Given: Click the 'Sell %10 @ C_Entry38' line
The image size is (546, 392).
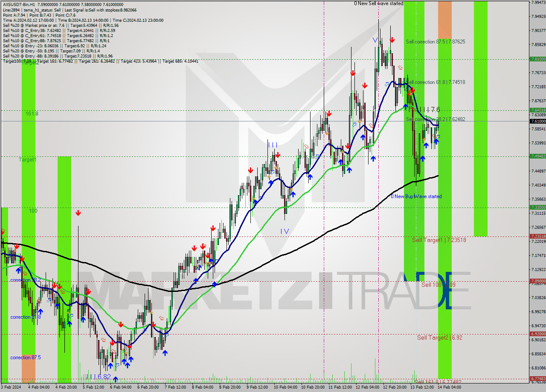Looking at the screenshot, I should [59, 31].
